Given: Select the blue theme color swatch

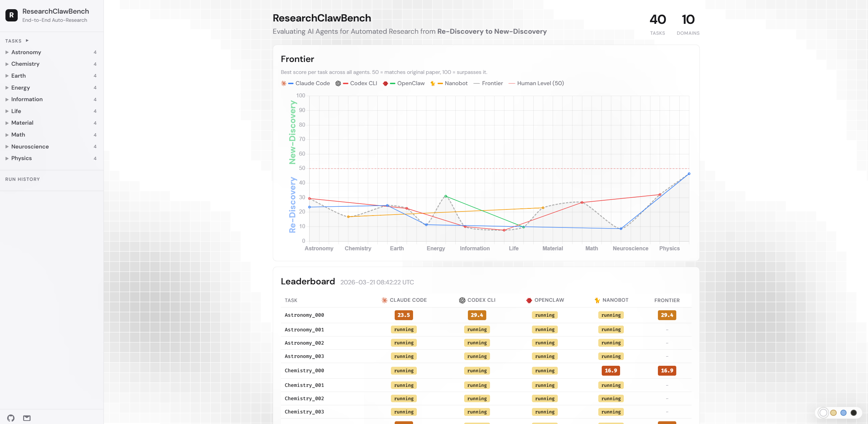Looking at the screenshot, I should pos(843,413).
